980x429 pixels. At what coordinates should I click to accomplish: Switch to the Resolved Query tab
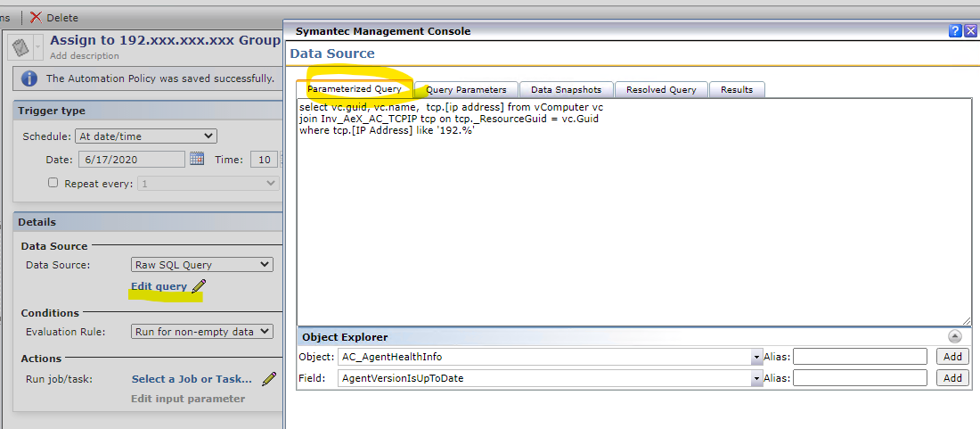point(661,89)
